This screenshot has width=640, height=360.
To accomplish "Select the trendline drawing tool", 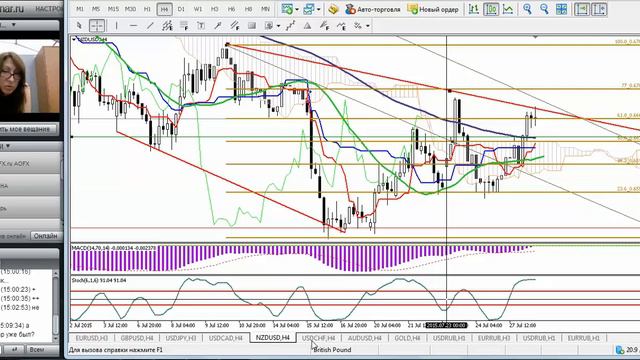I will pos(150,26).
